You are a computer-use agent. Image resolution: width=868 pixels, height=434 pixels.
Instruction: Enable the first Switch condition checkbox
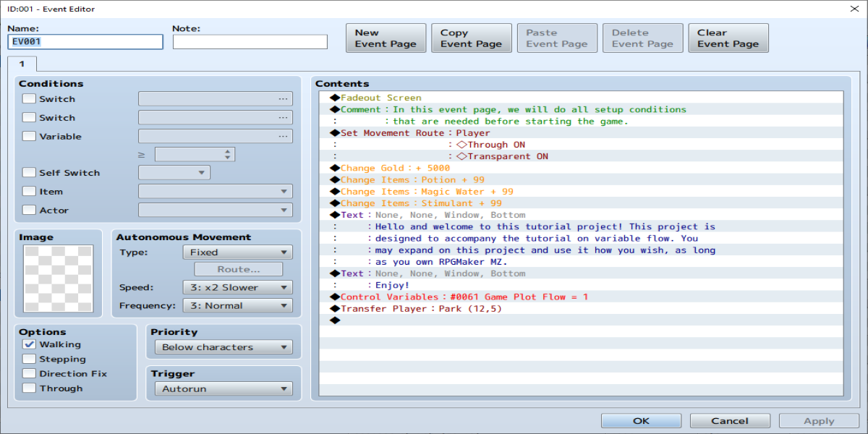tap(29, 99)
